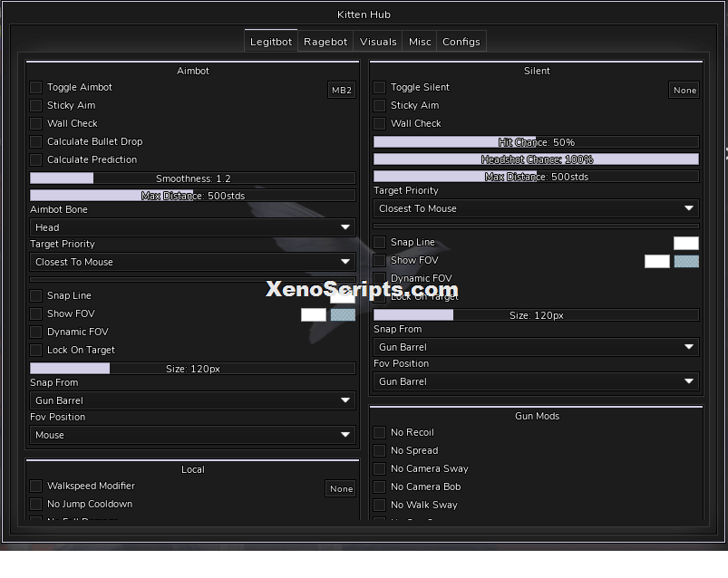Click the MB2 aimbot keybind button
The image size is (728, 578).
coord(342,90)
